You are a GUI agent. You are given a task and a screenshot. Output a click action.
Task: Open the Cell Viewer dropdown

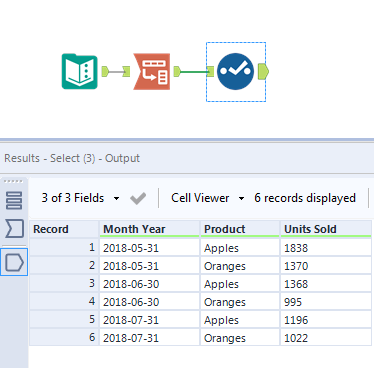tap(207, 198)
